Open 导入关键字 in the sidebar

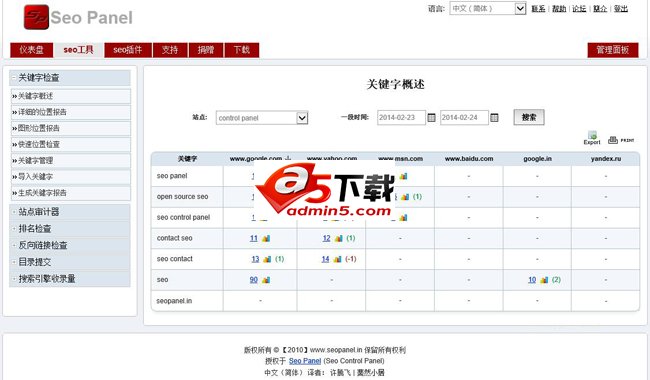pyautogui.click(x=70, y=177)
